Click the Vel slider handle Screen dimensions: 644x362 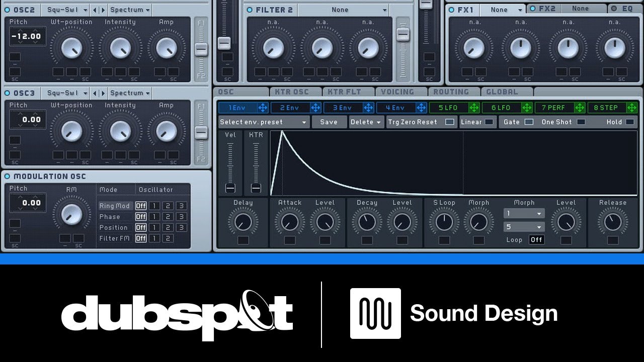point(230,188)
